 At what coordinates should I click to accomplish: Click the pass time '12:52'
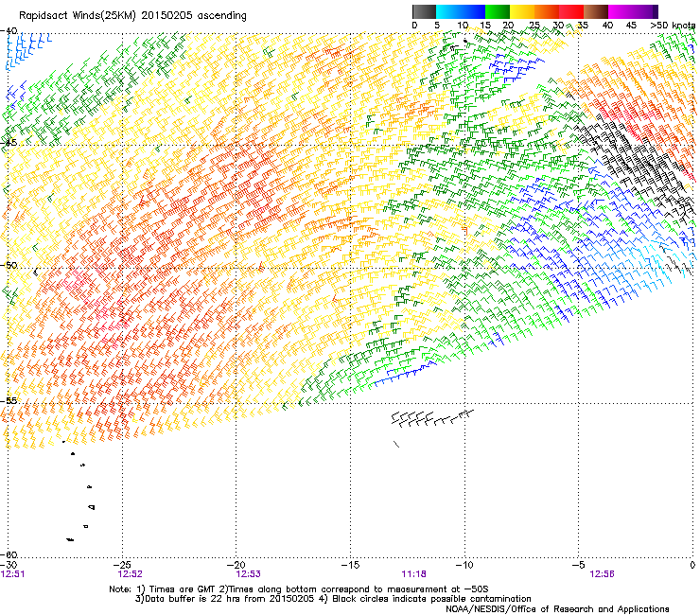pos(130,574)
